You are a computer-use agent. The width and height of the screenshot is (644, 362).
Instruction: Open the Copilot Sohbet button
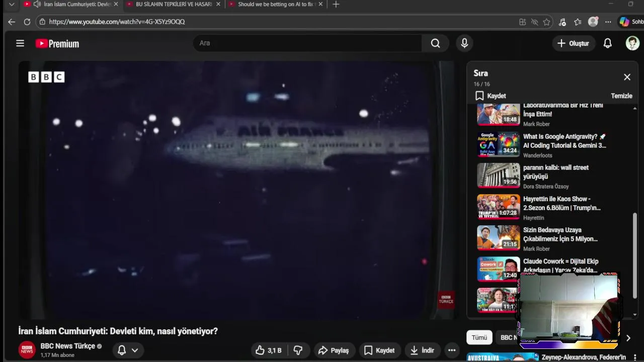coord(631,22)
